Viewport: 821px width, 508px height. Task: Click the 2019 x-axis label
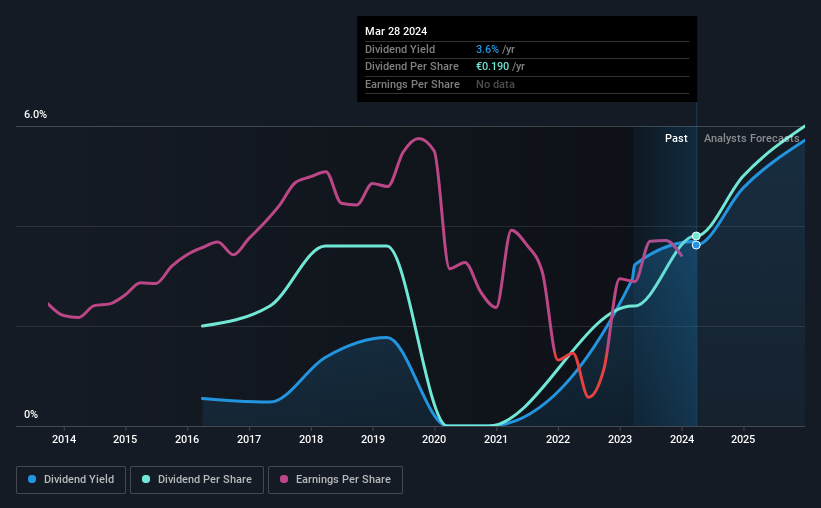[373, 439]
